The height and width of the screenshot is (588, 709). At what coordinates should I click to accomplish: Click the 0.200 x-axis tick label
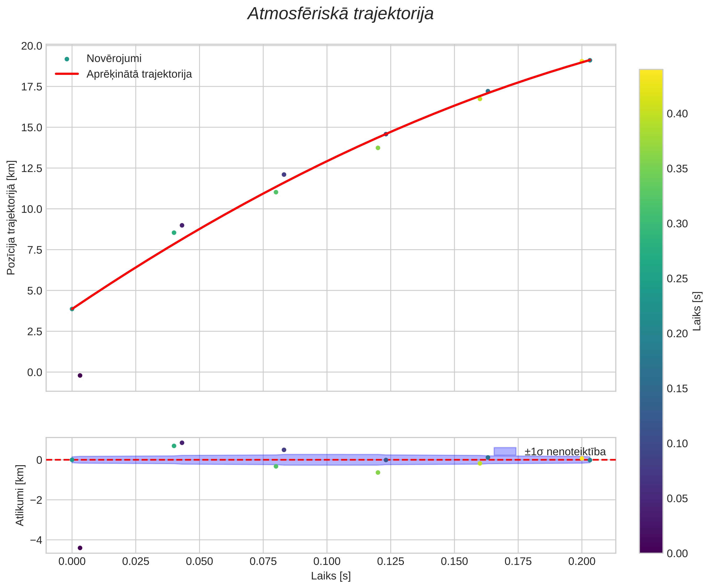pyautogui.click(x=582, y=561)
